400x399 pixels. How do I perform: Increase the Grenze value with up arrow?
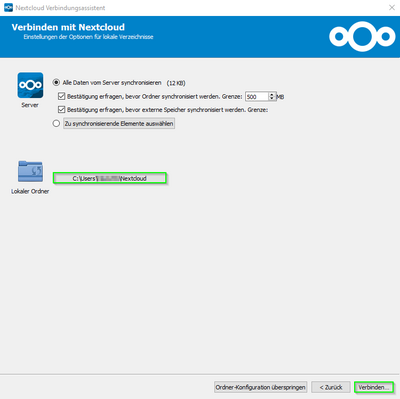click(272, 94)
